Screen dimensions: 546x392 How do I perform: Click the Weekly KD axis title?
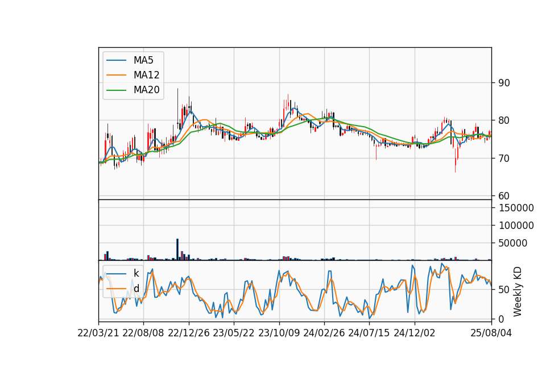[x=518, y=291]
